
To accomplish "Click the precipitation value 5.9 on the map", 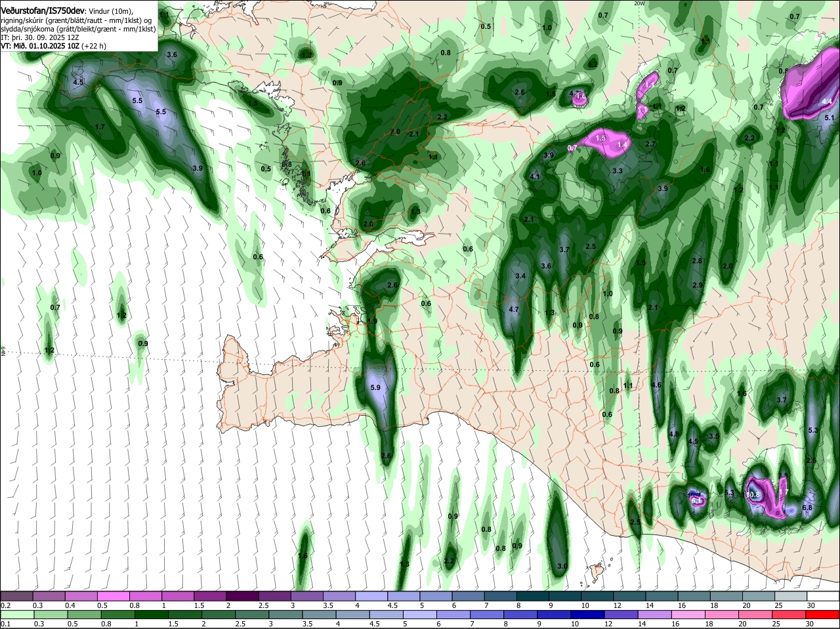I will tap(375, 388).
